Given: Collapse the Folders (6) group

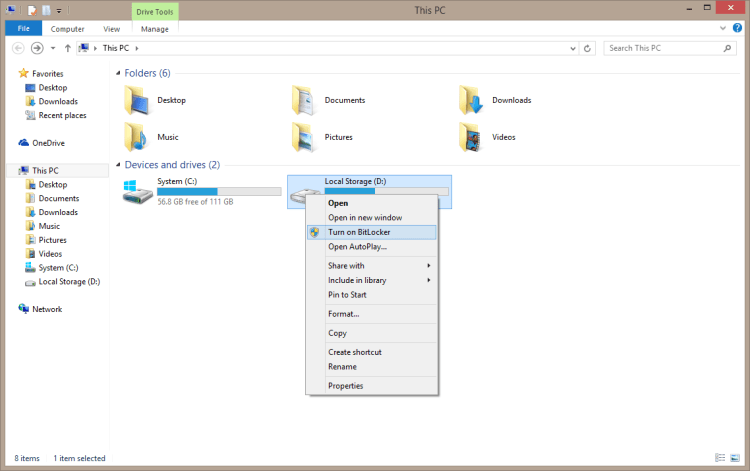Looking at the screenshot, I should tap(118, 73).
